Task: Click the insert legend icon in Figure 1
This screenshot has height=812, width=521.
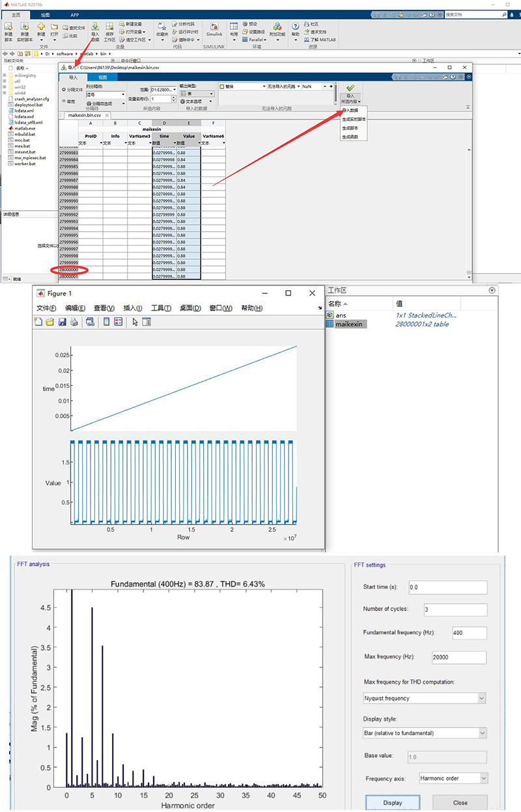Action: (119, 321)
